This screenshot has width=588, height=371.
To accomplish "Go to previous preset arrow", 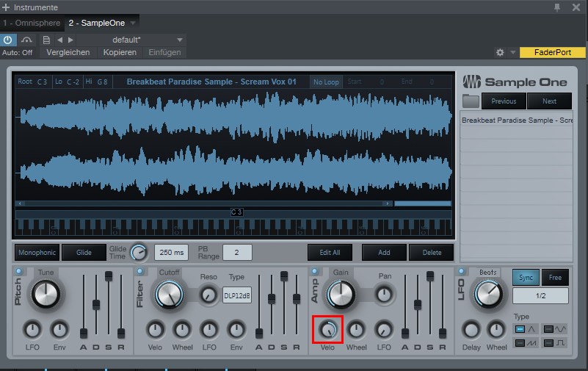I will 59,40.
